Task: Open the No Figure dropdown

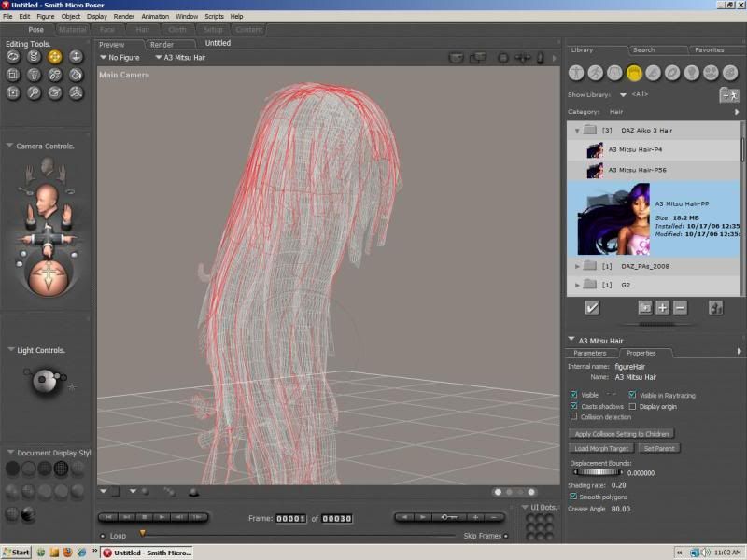Action: (121, 58)
